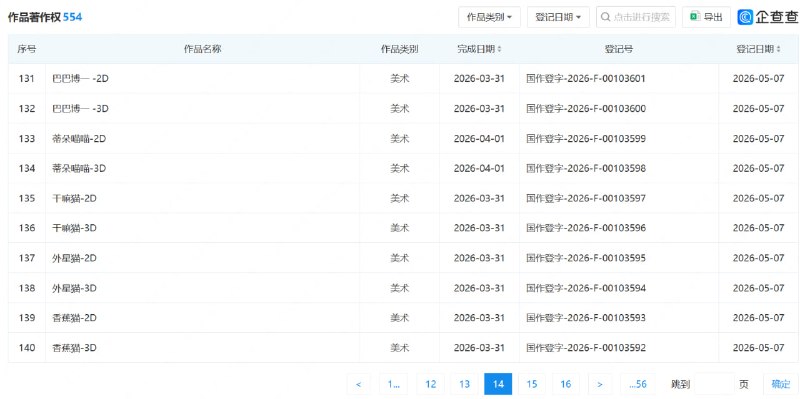Go to page 16
The image size is (800, 399).
(x=565, y=384)
